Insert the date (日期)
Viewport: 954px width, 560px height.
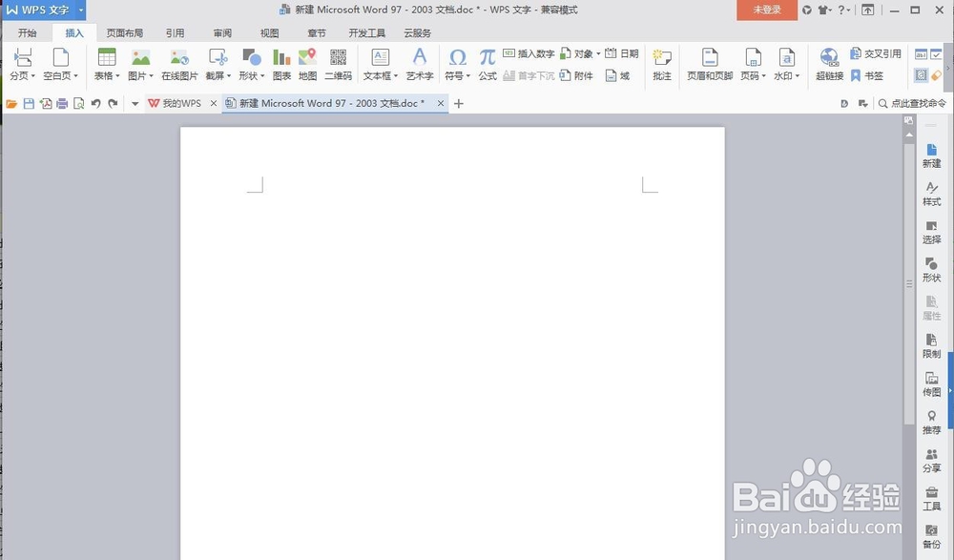622,53
